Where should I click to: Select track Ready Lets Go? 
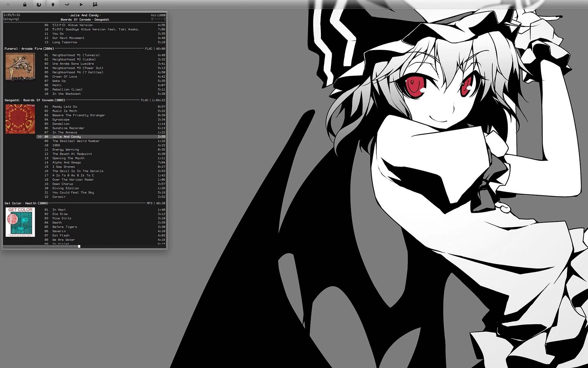(x=101, y=107)
